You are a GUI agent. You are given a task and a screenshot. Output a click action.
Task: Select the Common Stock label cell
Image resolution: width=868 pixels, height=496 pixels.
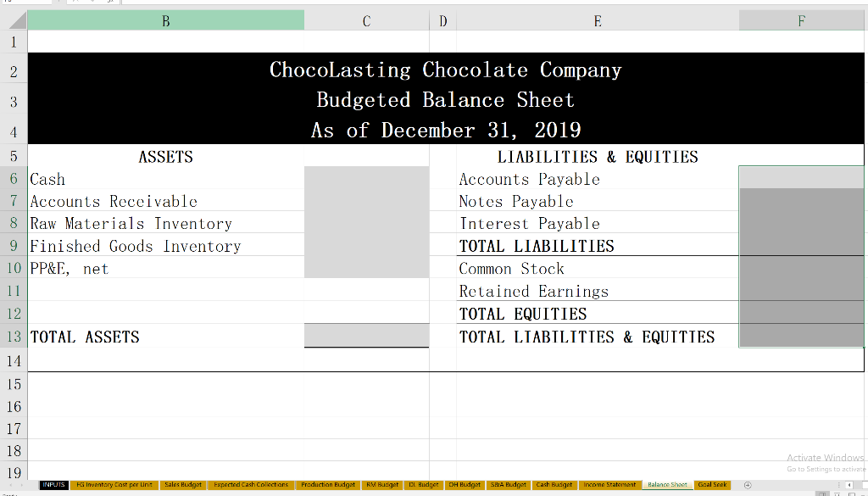point(598,269)
